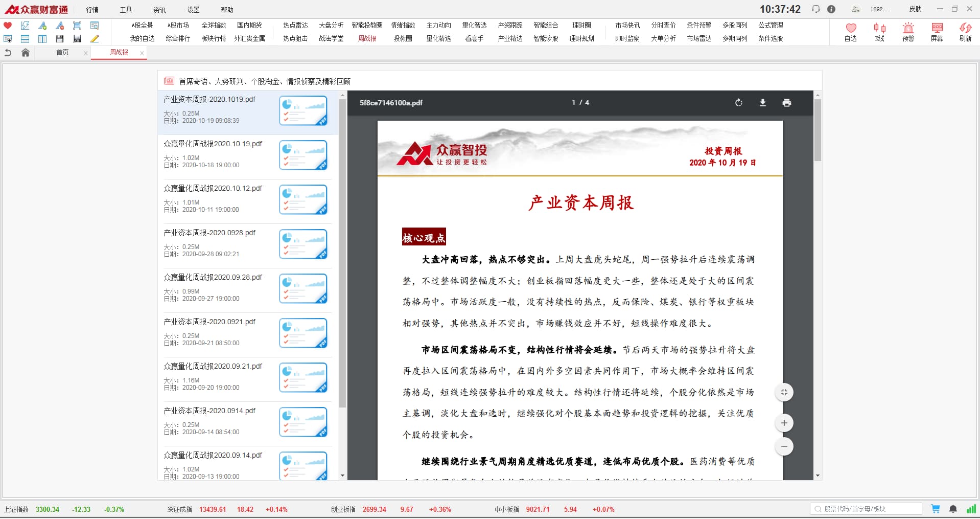Image resolution: width=980 pixels, height=519 pixels.
Task: Click the stock code search input field
Action: [866, 509]
